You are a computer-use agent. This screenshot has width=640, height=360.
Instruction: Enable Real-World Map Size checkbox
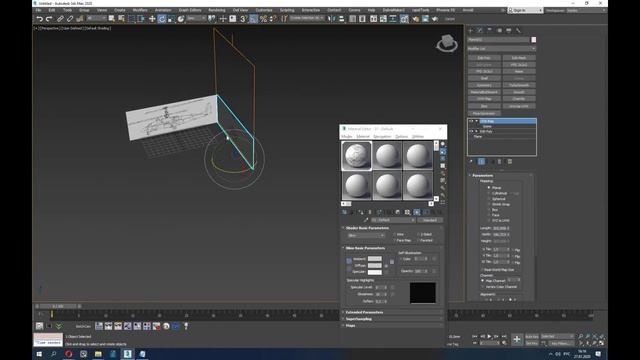click(x=482, y=270)
